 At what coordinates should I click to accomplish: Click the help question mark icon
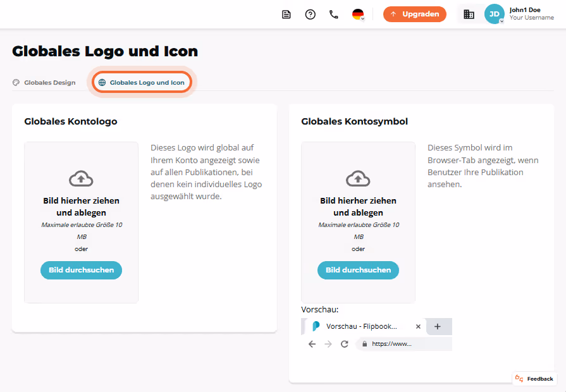[x=311, y=15]
